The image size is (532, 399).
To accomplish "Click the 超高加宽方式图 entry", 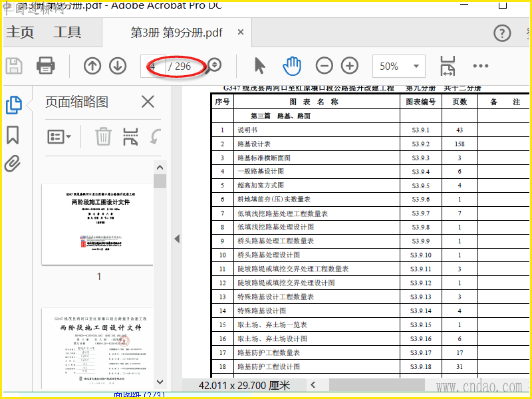I will 261,186.
